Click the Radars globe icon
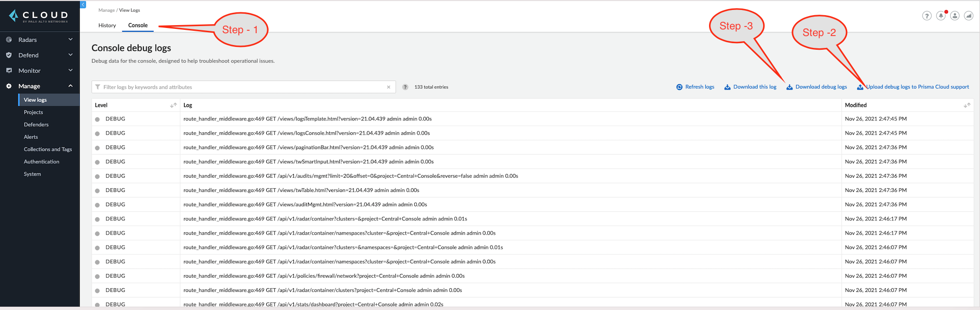 (9, 40)
